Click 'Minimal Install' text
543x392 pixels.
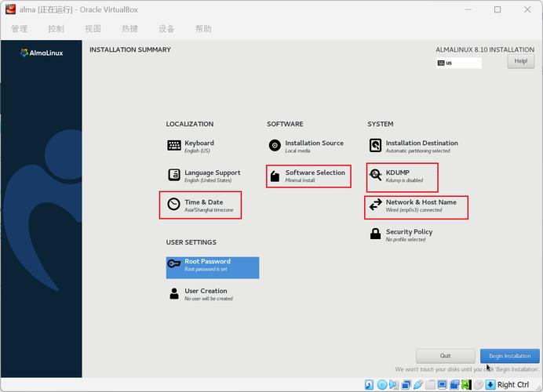(300, 180)
